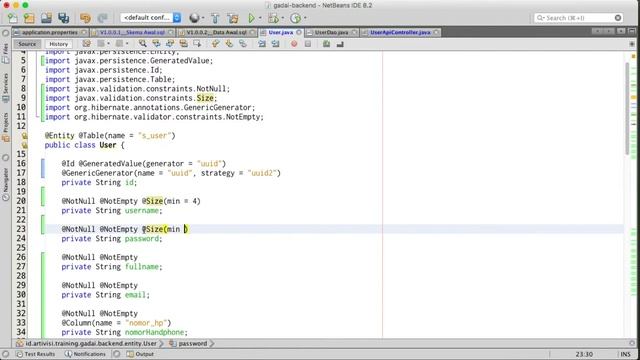640x360 pixels.
Task: Stop Macro Recording square icon
Action: tap(308, 44)
